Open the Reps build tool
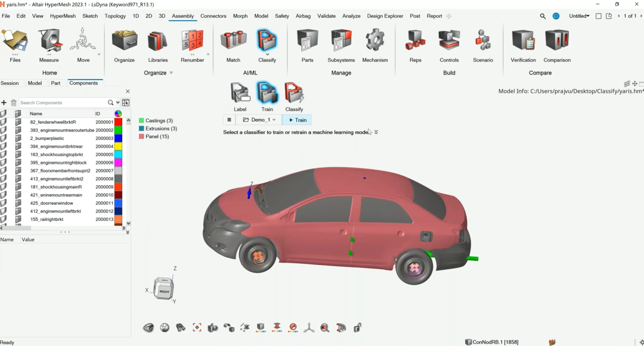644x346 pixels. [415, 45]
